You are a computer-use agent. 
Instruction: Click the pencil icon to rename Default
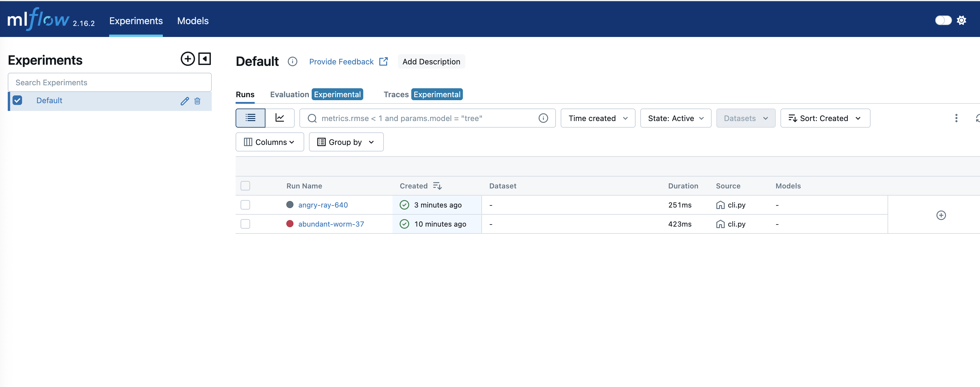click(x=185, y=101)
